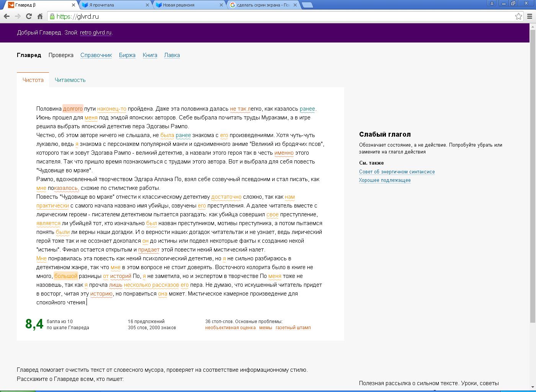
Task: Go to the browser home page
Action: (x=40, y=16)
